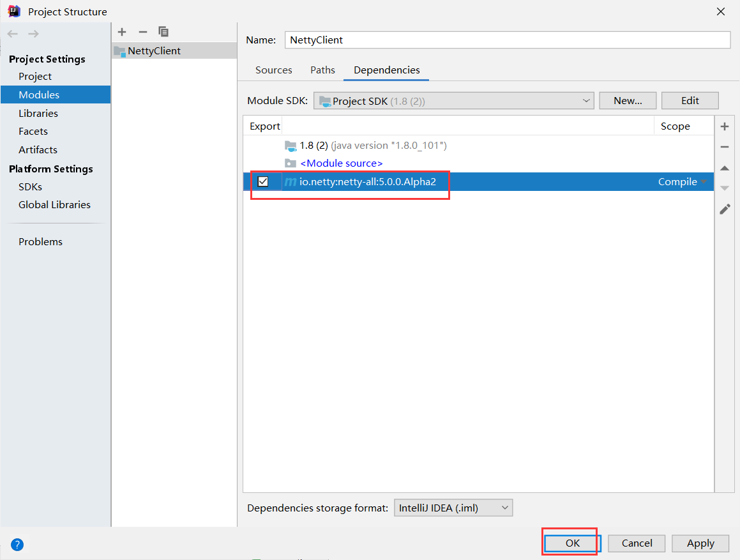Viewport: 740px width, 560px height.
Task: Edit the dependency using the pencil icon
Action: click(x=725, y=209)
